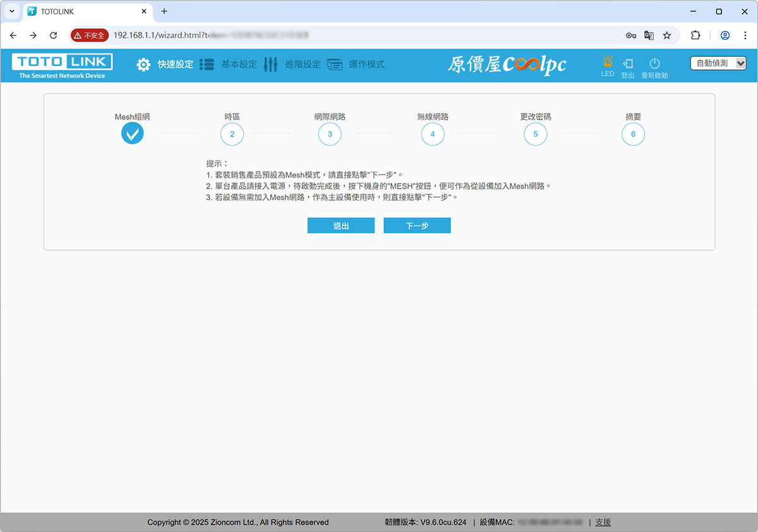Open quick setup (快速設定) gear icon
The width and height of the screenshot is (758, 532).
(x=143, y=64)
